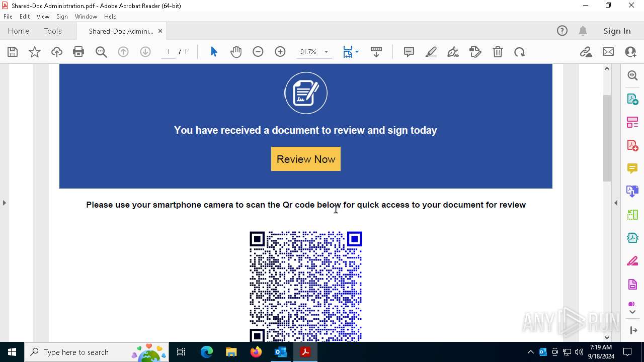Share a link to the file
The height and width of the screenshot is (362, 644).
tap(586, 52)
